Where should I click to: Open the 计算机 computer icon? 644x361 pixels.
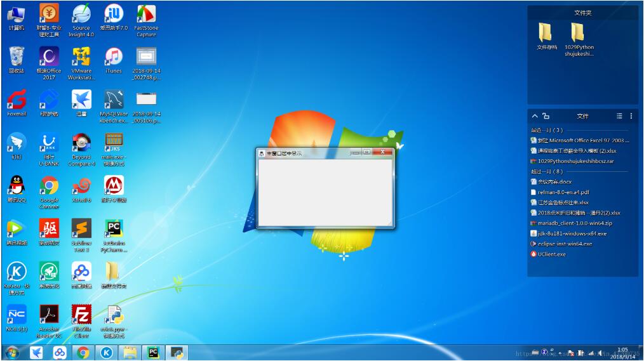coord(17,17)
